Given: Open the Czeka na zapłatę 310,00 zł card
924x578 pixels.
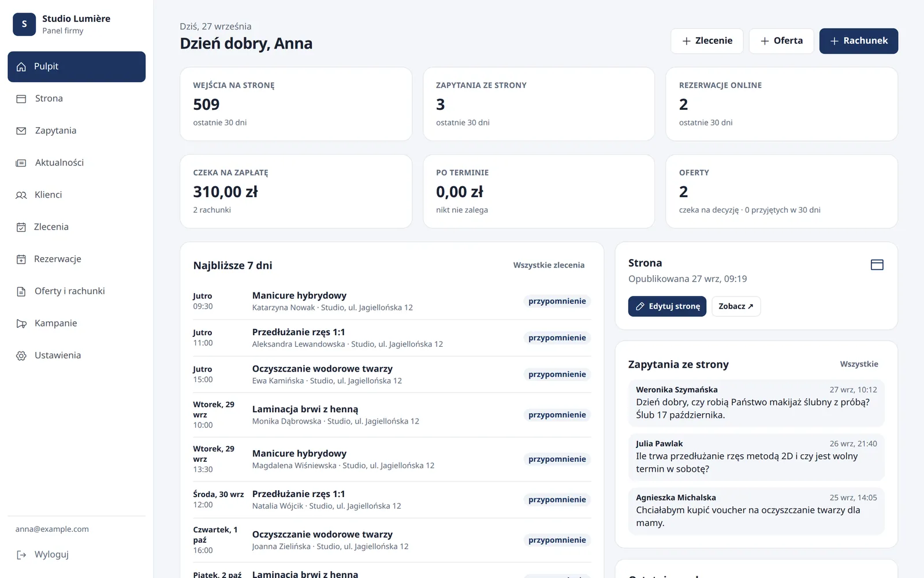Looking at the screenshot, I should click(x=296, y=191).
